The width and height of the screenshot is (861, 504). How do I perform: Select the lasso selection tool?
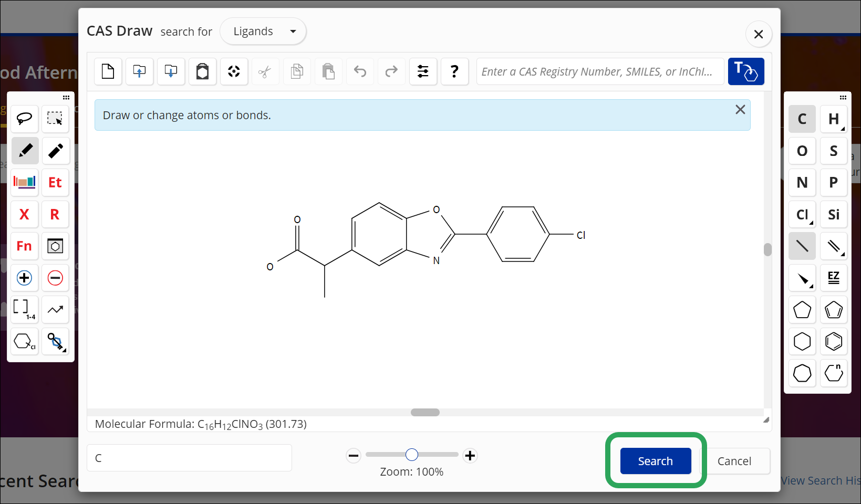coord(24,119)
